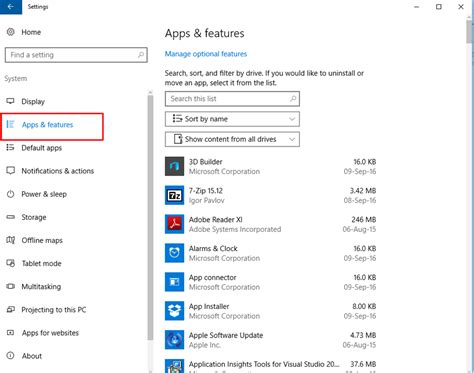This screenshot has width=474, height=373.
Task: Open the Storage settings page
Action: 34,217
